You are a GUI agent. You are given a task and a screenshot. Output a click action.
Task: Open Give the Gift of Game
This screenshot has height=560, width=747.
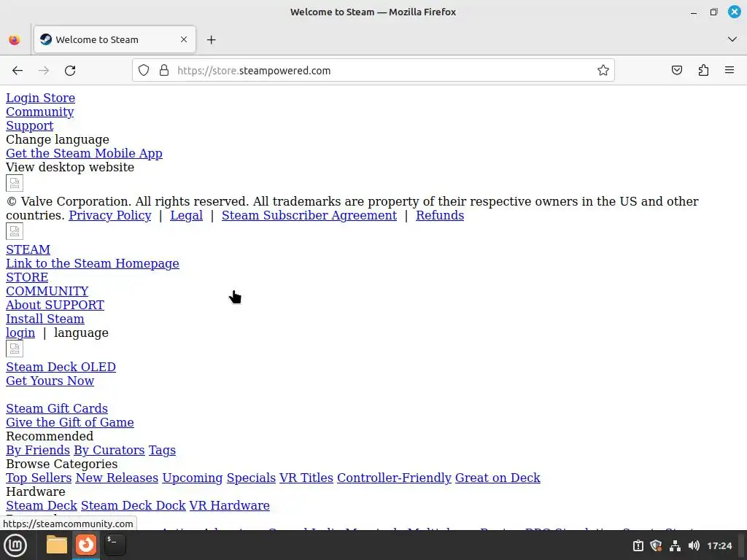(x=70, y=422)
